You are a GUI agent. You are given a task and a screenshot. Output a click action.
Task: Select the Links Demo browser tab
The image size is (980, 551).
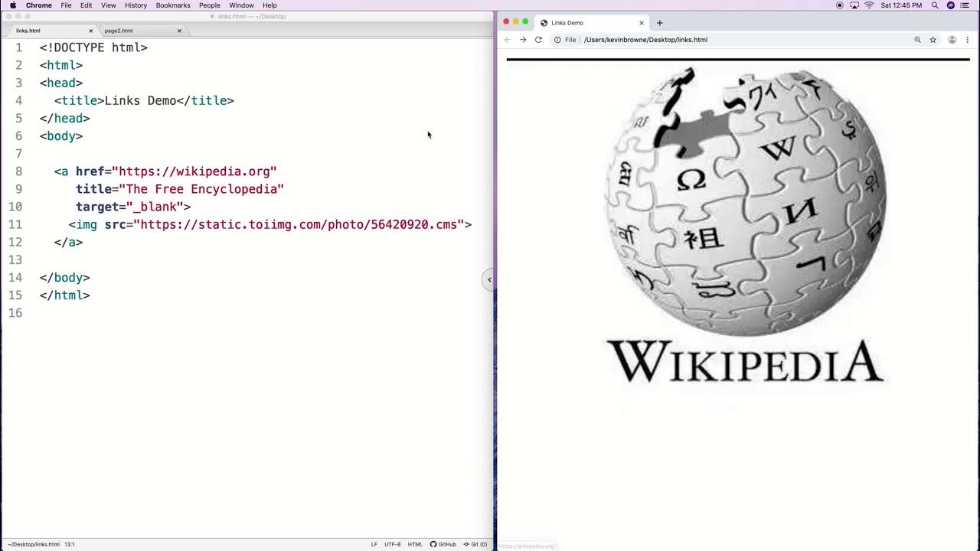tap(590, 23)
